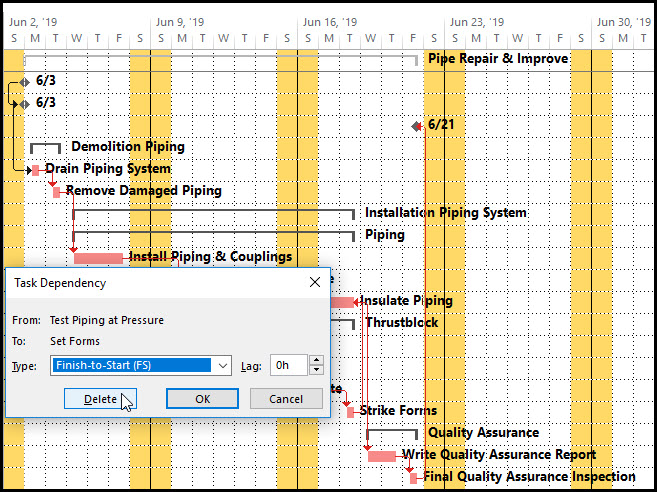Select the Install Piping & Couplings bar
Screen dimensions: 657x492
point(98,258)
